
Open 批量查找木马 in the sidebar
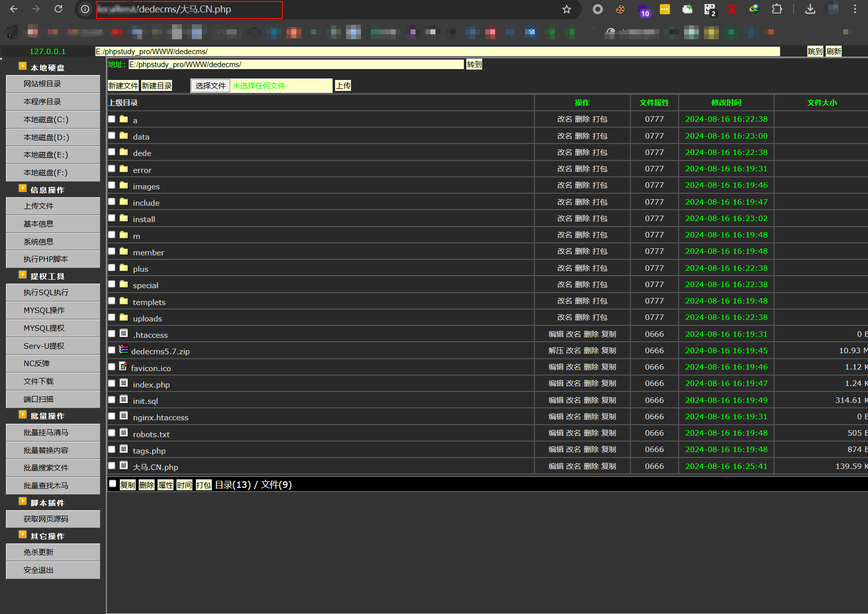53,486
